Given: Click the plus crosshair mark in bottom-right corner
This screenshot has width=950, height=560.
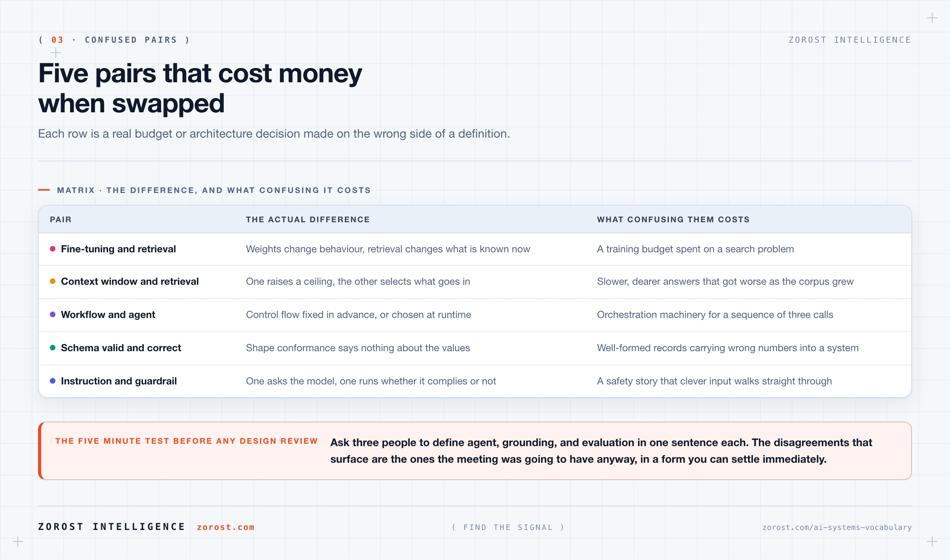Looking at the screenshot, I should [932, 541].
